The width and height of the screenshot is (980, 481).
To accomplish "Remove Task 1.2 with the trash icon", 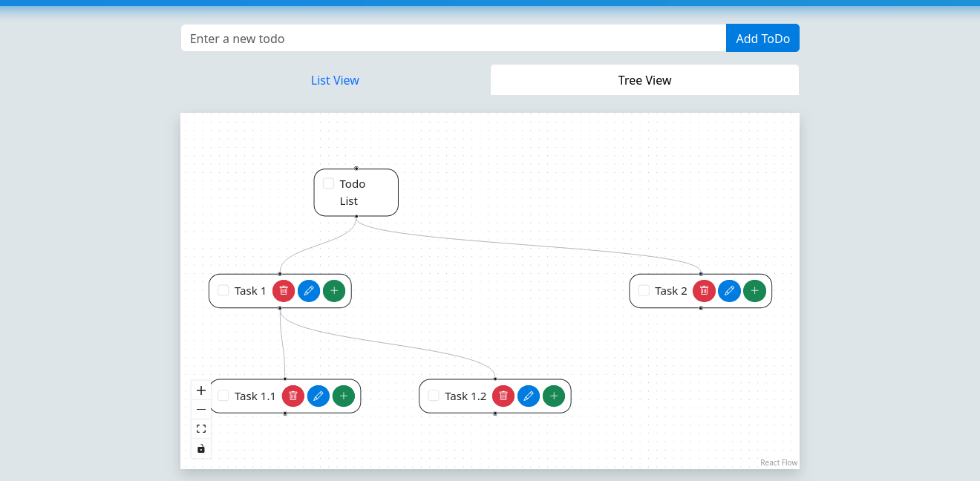I will click(x=503, y=396).
